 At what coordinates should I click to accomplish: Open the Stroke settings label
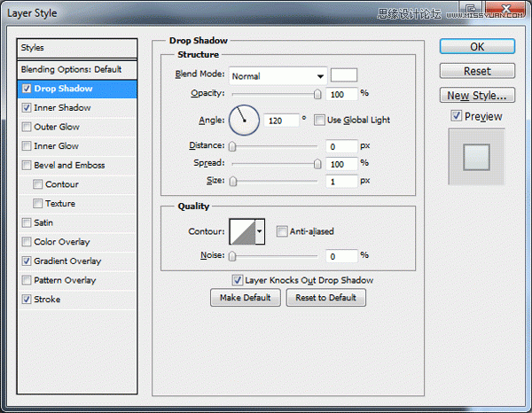(x=47, y=299)
